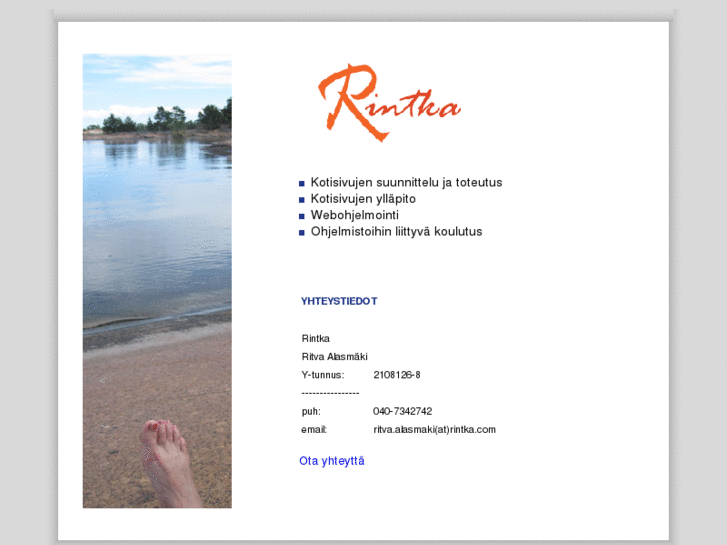Click the blue bullet beside Kotisivujen ylläpito

click(302, 200)
